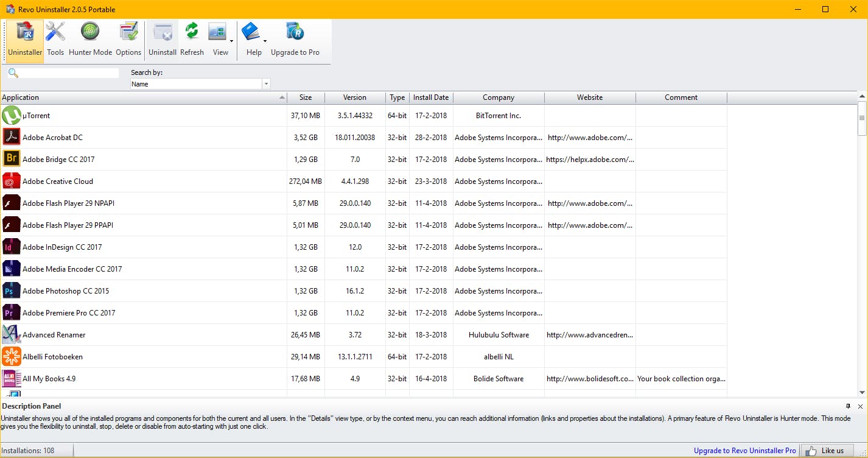Click the magnifier search icon
The image size is (868, 458).
tap(13, 73)
